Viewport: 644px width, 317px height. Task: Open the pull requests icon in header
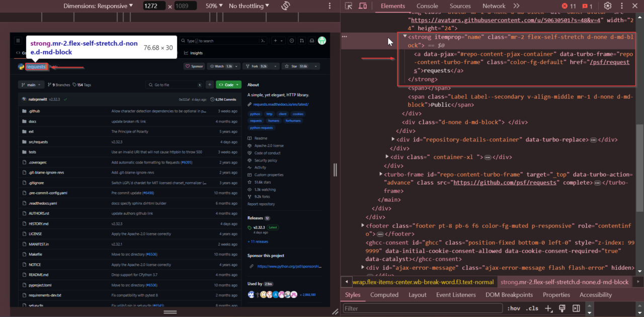coord(302,41)
